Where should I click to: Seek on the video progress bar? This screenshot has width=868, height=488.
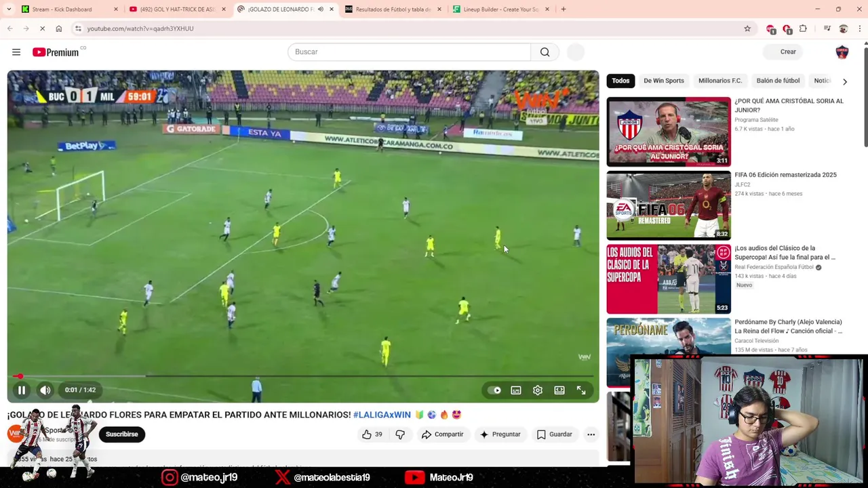[x=303, y=375]
